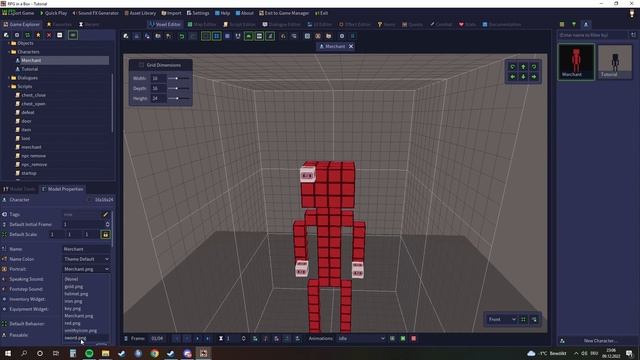Choose sword.png from the portrait list
Image resolution: width=640 pixels, height=360 pixels.
86,338
